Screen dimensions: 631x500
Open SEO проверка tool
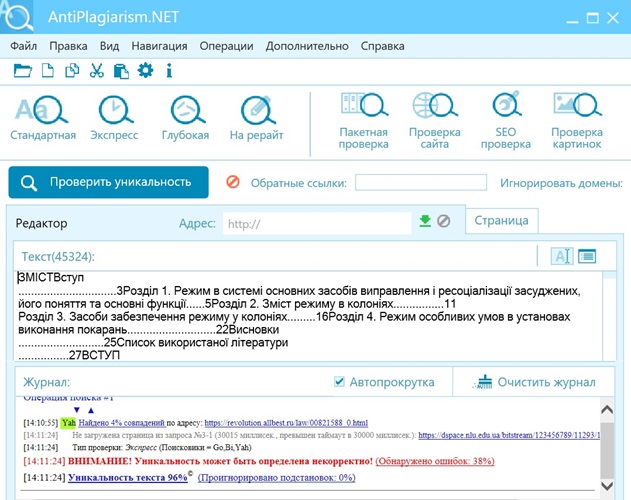click(506, 121)
